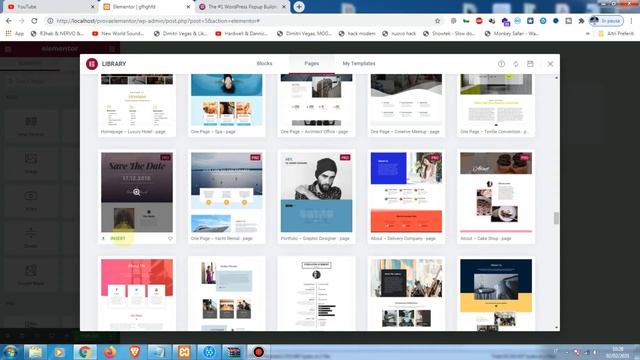Click the scroll-down arrow of the library list
Screen dimensions: 640x360
coord(556,327)
